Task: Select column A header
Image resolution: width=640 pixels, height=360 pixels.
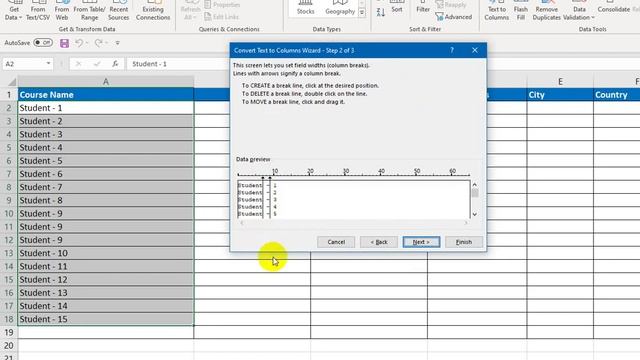Action: (106, 82)
